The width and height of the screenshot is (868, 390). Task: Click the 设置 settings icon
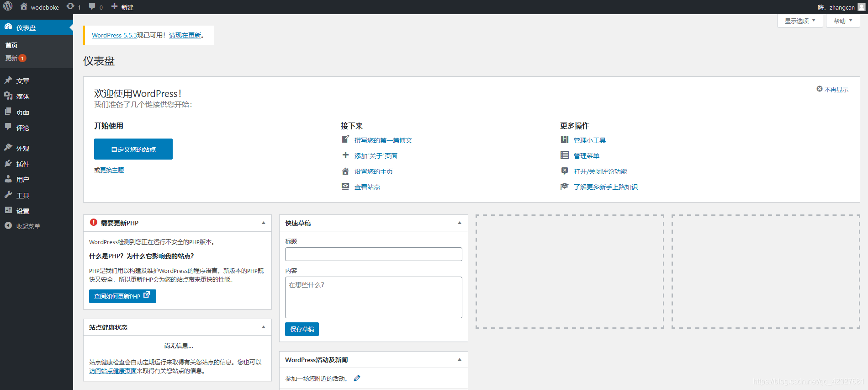8,210
